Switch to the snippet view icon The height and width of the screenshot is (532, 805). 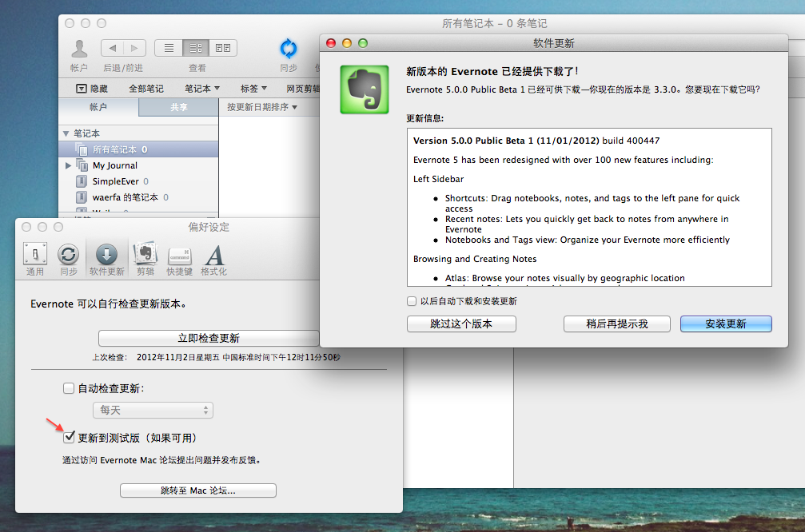[196, 48]
